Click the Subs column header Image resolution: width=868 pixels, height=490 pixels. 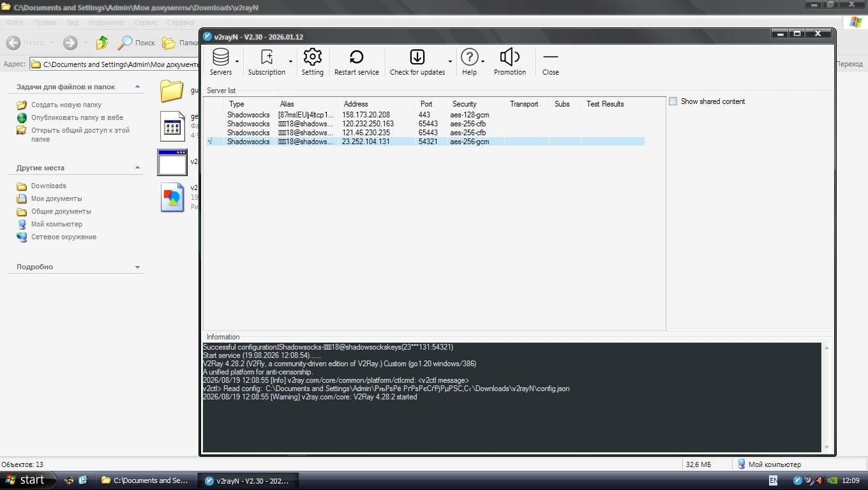(x=565, y=104)
